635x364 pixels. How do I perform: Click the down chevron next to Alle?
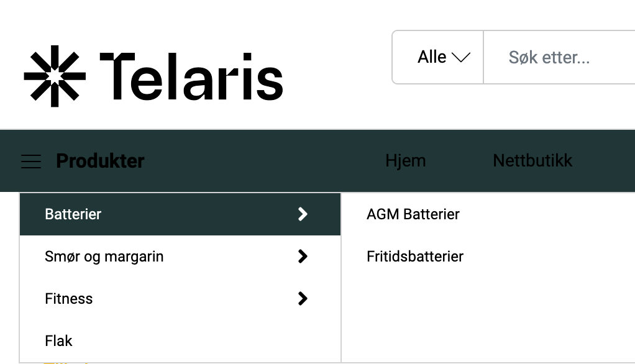pos(461,58)
